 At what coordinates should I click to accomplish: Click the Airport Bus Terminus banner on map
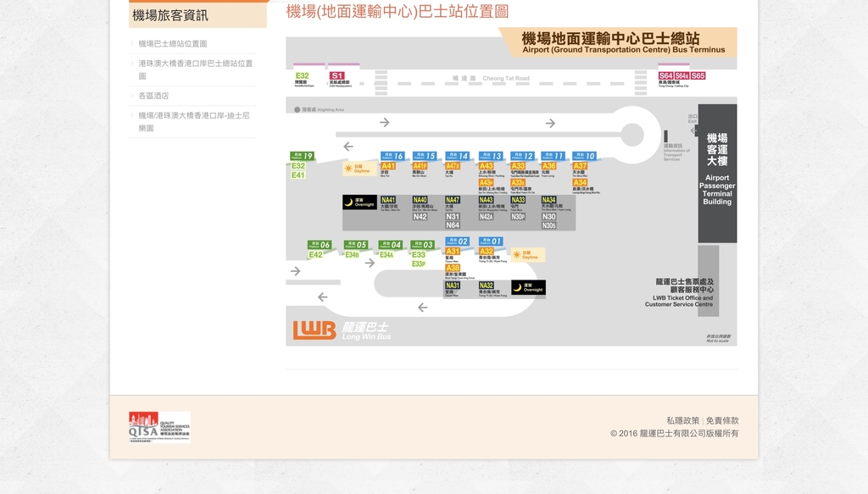(618, 42)
